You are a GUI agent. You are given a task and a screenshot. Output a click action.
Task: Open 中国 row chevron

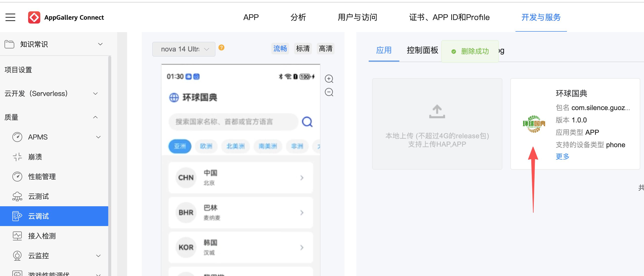302,178
